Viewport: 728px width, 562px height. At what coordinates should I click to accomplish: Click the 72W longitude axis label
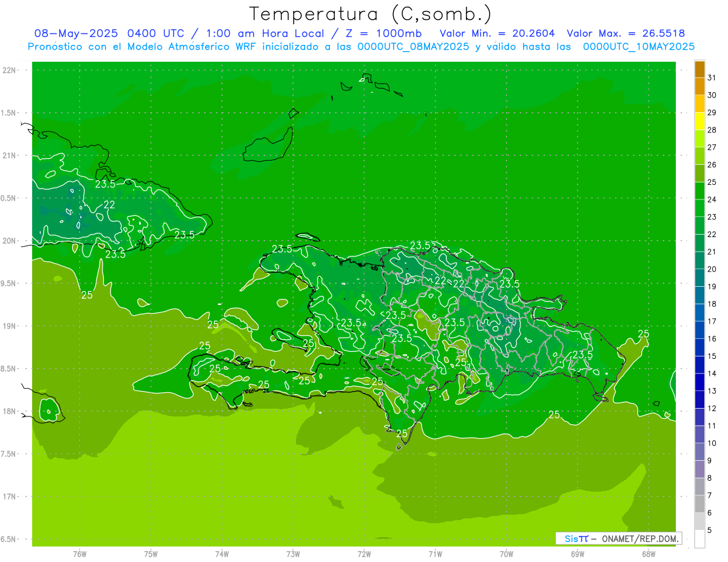coord(364,554)
